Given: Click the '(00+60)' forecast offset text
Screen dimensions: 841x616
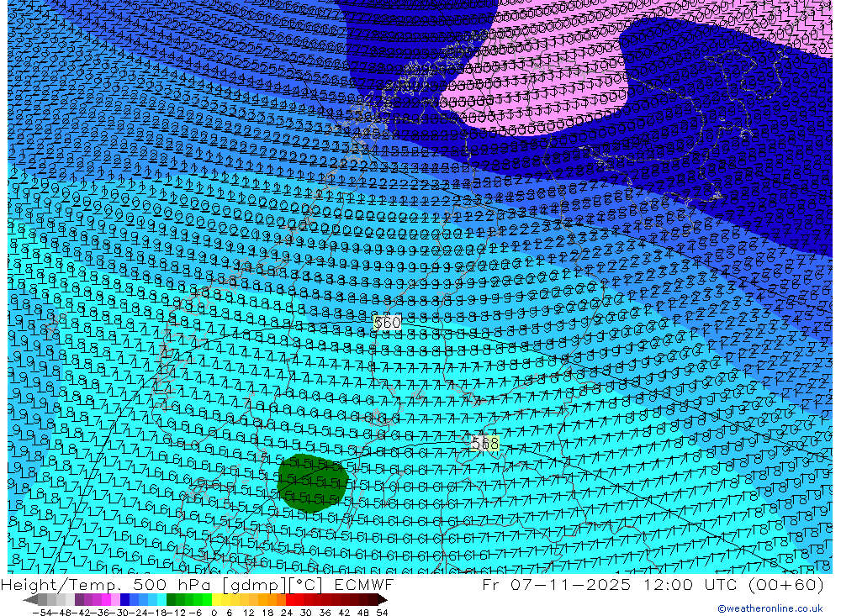Looking at the screenshot, I should click(785, 585).
